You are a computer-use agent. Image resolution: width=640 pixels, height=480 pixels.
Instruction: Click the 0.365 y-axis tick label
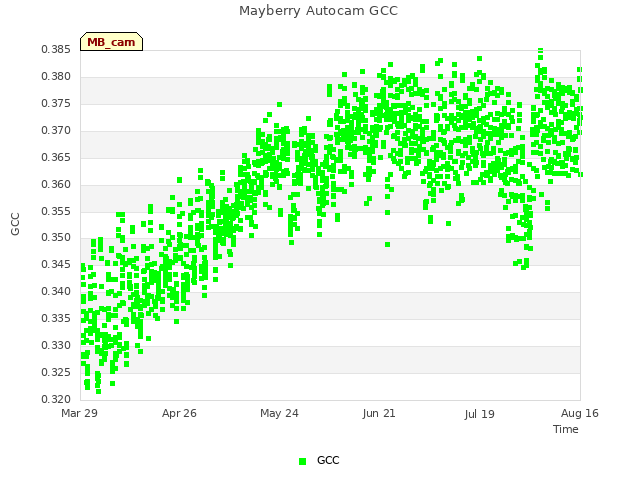click(x=56, y=158)
